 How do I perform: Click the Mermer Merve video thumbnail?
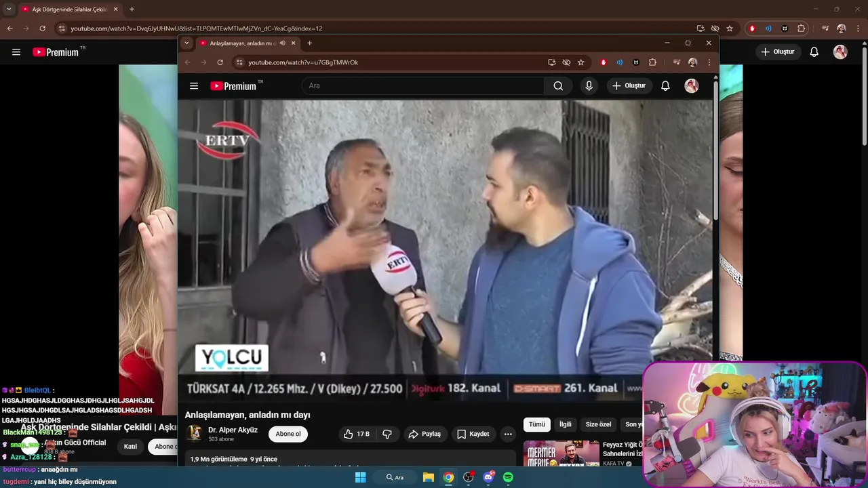coord(561,454)
